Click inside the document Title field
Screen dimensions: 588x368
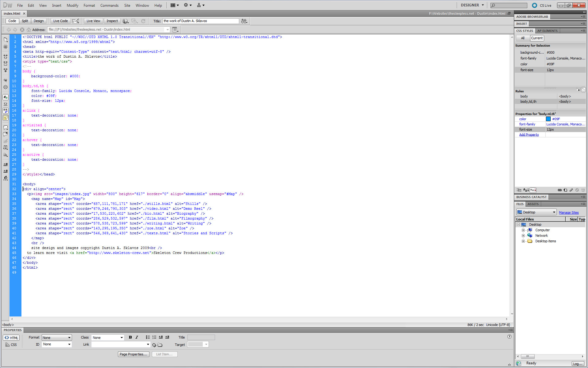coord(201,21)
